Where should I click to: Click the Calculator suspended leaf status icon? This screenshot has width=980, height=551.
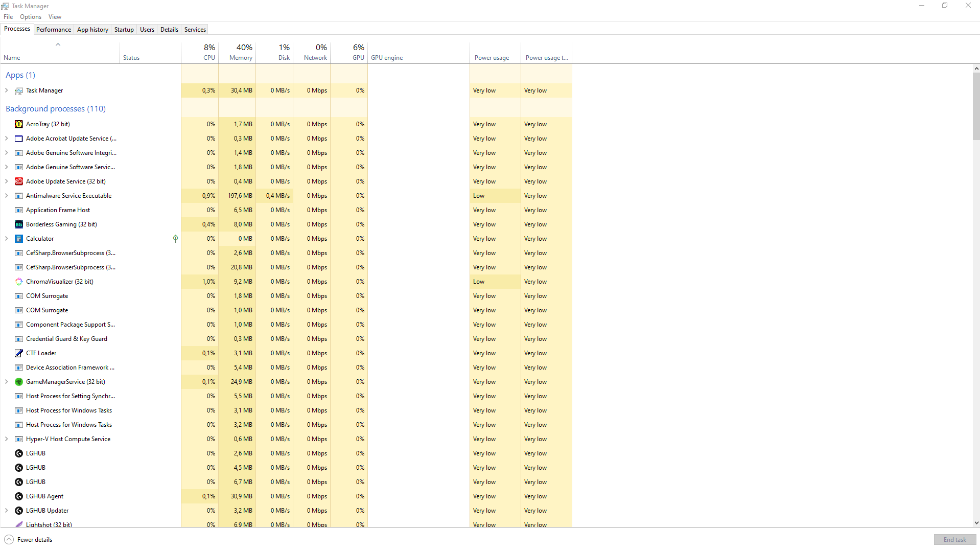(175, 239)
